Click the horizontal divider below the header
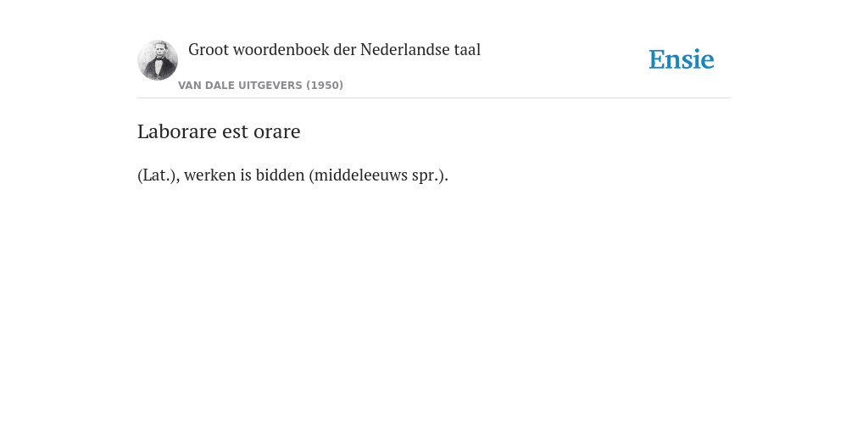The image size is (868, 434). (x=434, y=98)
